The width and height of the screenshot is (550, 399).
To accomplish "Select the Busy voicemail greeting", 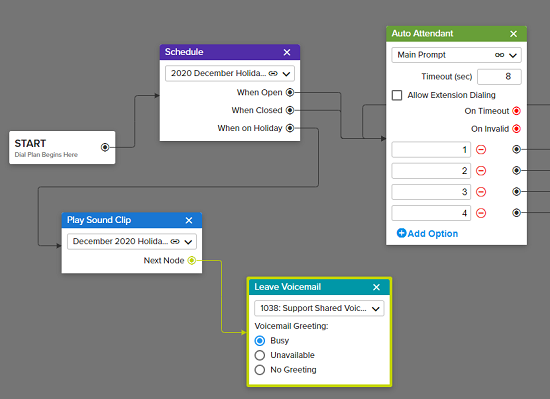I will click(260, 340).
